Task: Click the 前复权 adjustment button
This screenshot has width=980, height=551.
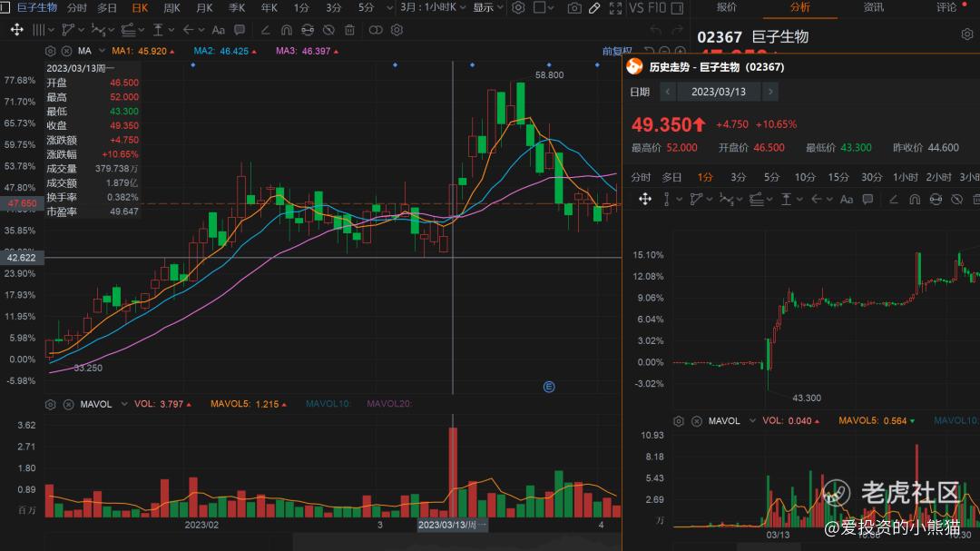Action: coord(617,51)
